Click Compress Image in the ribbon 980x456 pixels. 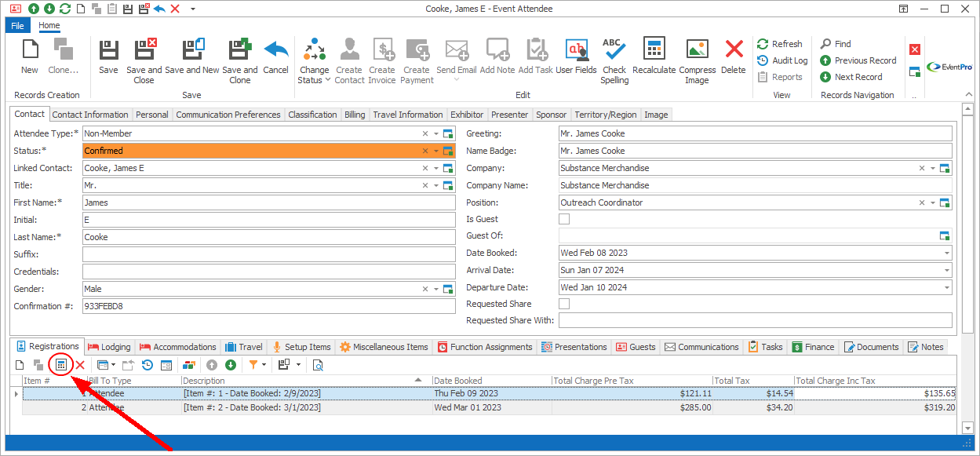(697, 50)
